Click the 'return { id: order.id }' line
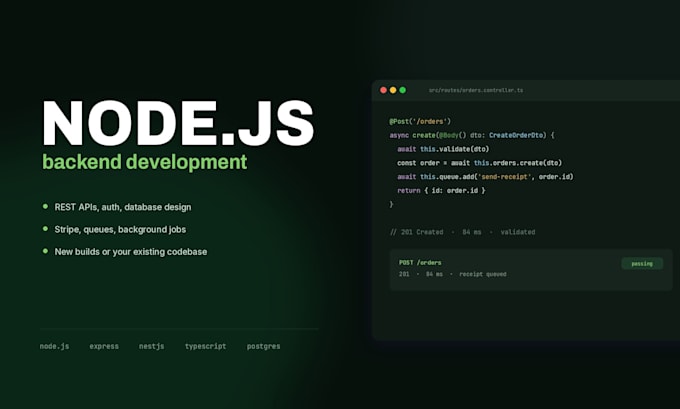 point(441,190)
